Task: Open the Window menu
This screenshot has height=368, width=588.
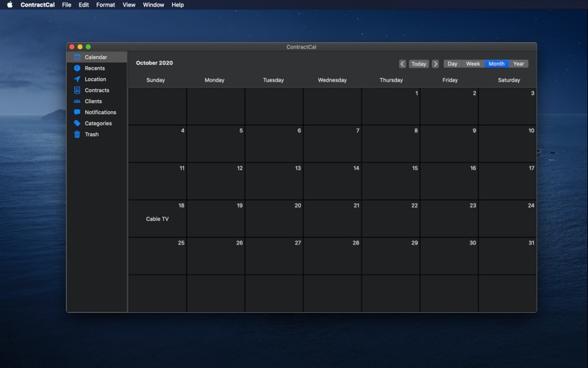Action: click(x=154, y=4)
